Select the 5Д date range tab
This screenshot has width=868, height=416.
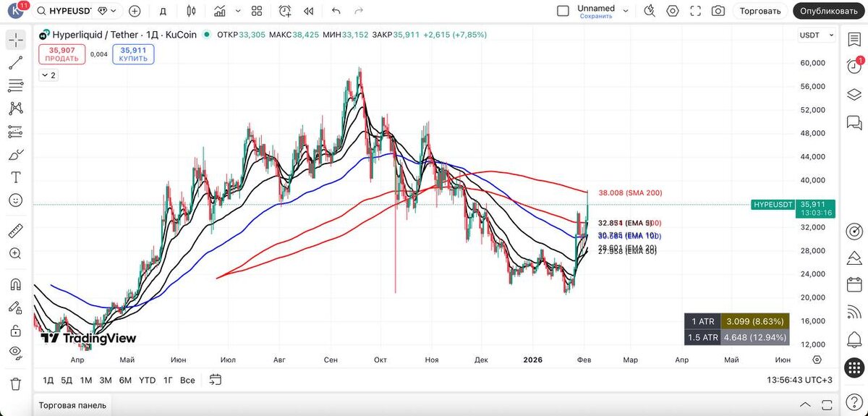67,380
